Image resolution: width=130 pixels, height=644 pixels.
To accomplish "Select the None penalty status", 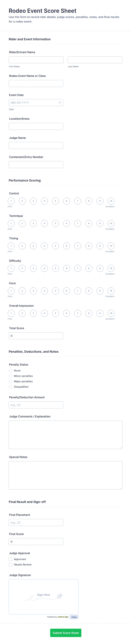I will click(x=10, y=370).
